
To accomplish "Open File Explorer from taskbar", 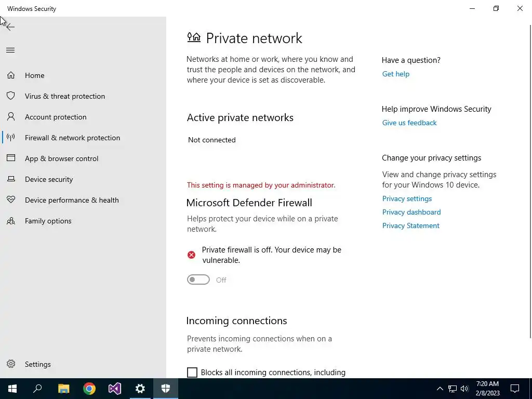I will point(63,389).
